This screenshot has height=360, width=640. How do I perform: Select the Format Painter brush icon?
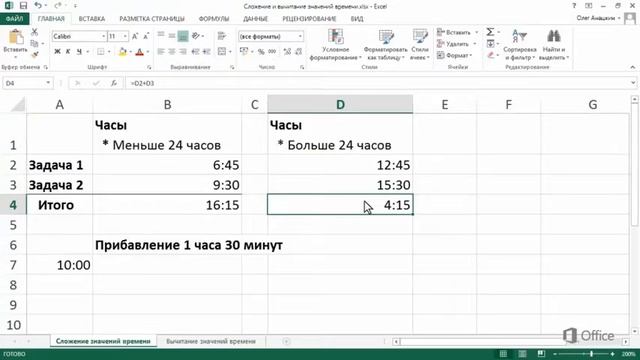pos(35,54)
